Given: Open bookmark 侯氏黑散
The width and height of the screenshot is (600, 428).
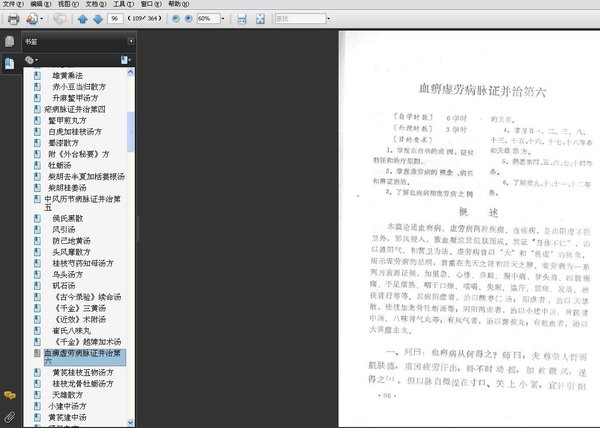Looking at the screenshot, I should [x=67, y=218].
